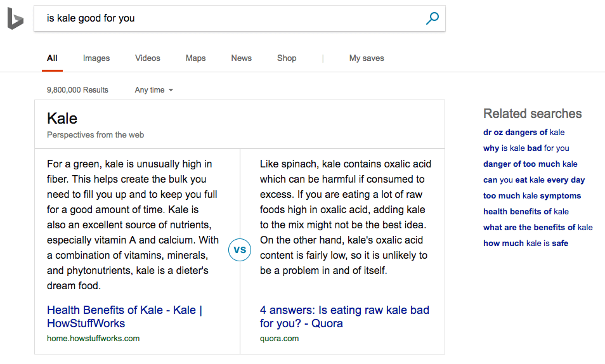The height and width of the screenshot is (364, 605).
Task: Open the Any time filter dropdown
Action: tap(153, 90)
